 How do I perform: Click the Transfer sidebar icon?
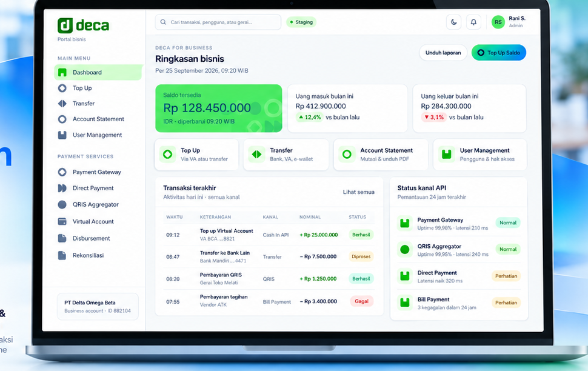click(62, 104)
